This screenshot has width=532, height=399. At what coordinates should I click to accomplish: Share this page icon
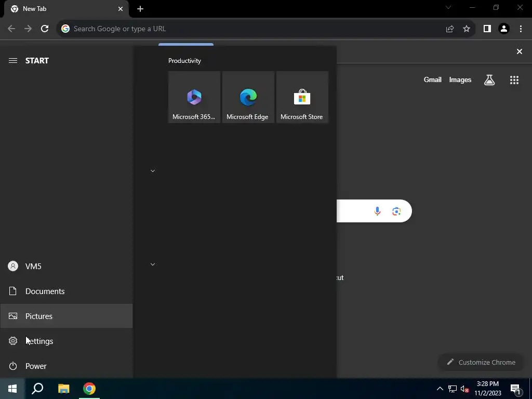click(450, 29)
